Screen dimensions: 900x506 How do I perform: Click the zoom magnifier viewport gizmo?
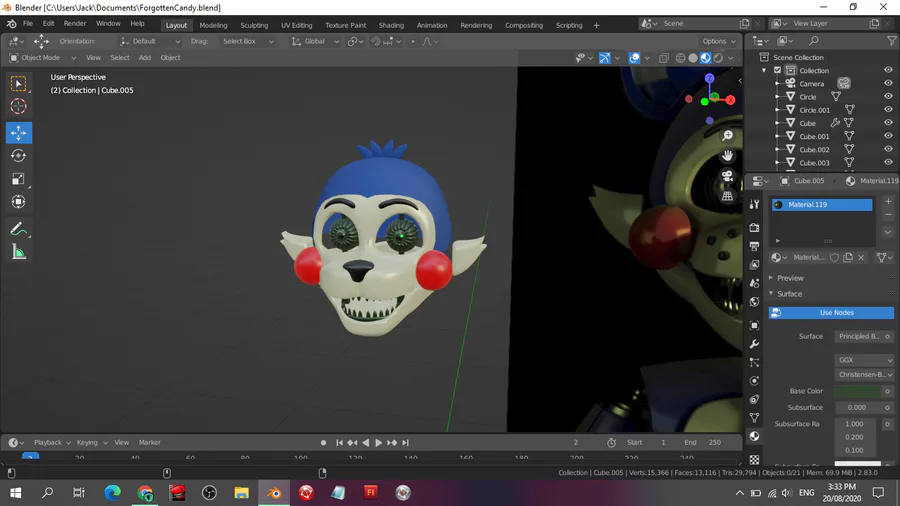click(727, 135)
